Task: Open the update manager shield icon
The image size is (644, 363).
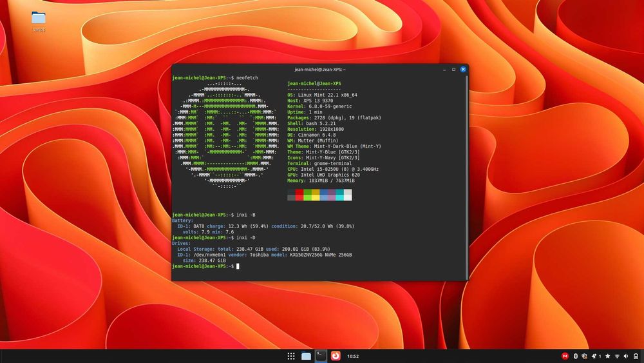Action: [x=585, y=356]
